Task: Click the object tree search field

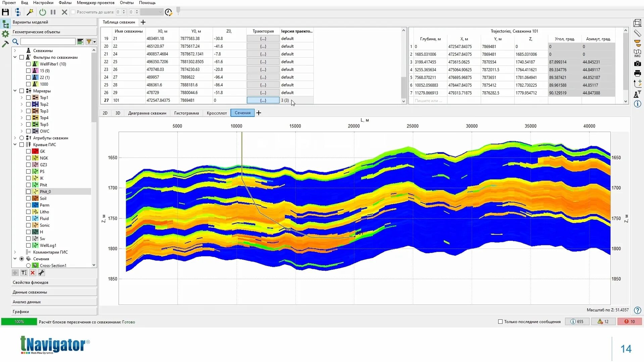Action: click(x=48, y=42)
